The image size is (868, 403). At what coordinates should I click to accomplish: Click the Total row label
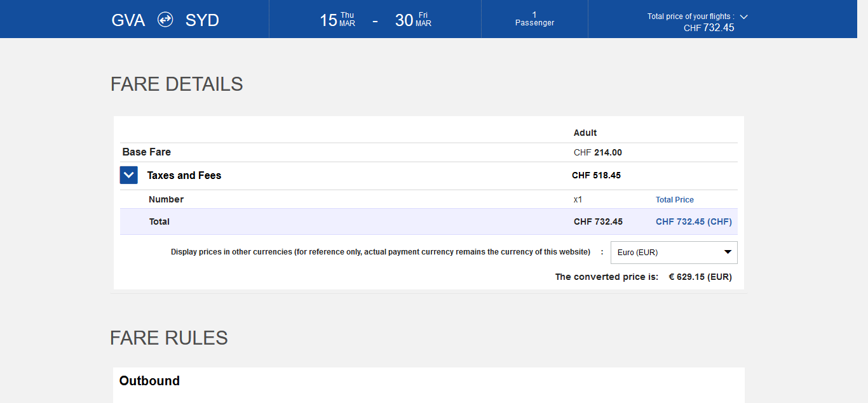coord(159,221)
